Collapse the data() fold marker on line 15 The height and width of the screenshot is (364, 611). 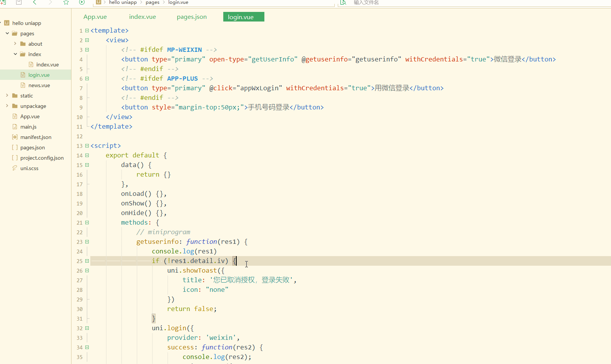pyautogui.click(x=87, y=165)
